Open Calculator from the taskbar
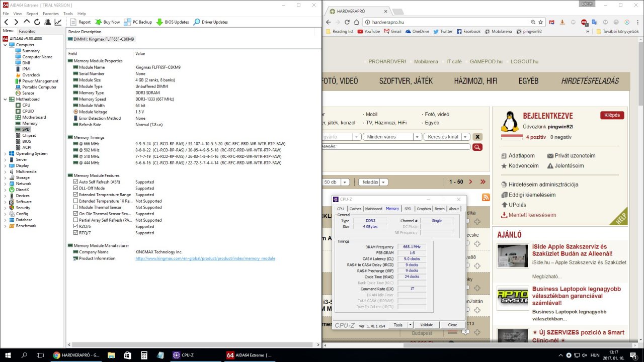644x362 pixels. coord(144,355)
